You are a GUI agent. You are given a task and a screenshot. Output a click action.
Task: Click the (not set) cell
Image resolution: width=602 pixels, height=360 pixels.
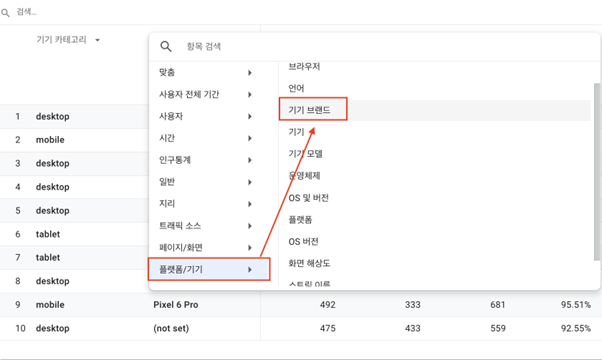[171, 329]
